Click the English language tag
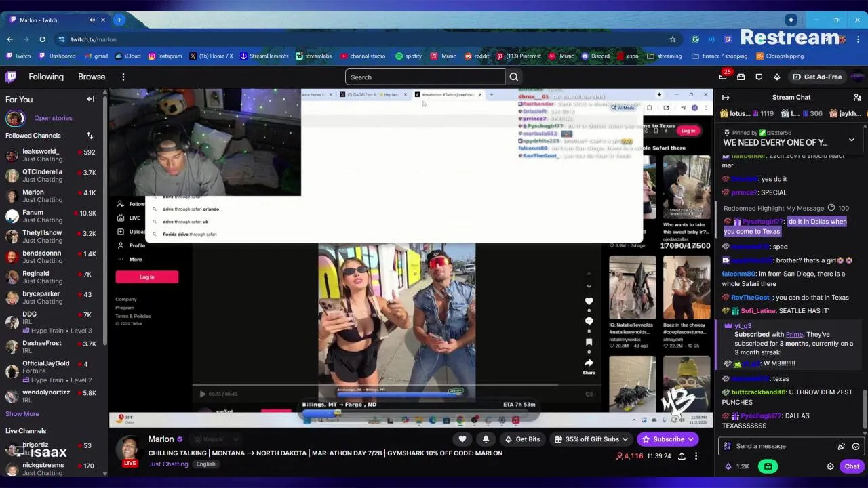The width and height of the screenshot is (868, 488). tap(205, 464)
